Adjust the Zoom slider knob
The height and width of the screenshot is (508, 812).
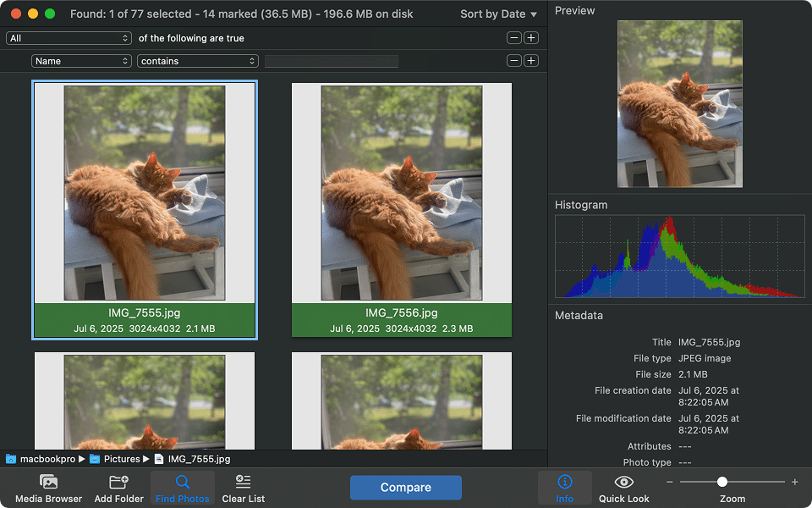pos(721,482)
